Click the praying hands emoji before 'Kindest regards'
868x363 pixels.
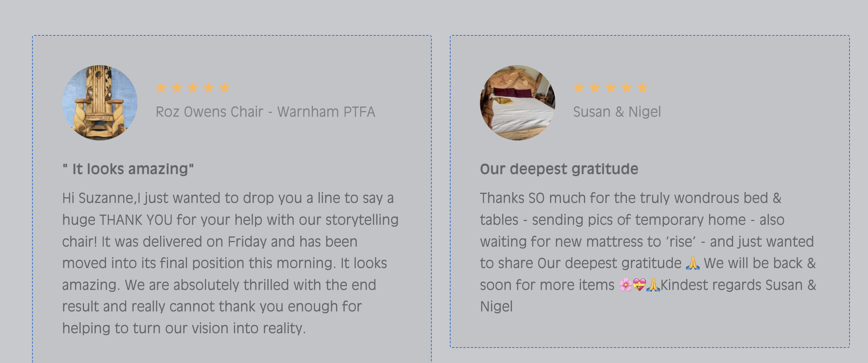click(653, 285)
